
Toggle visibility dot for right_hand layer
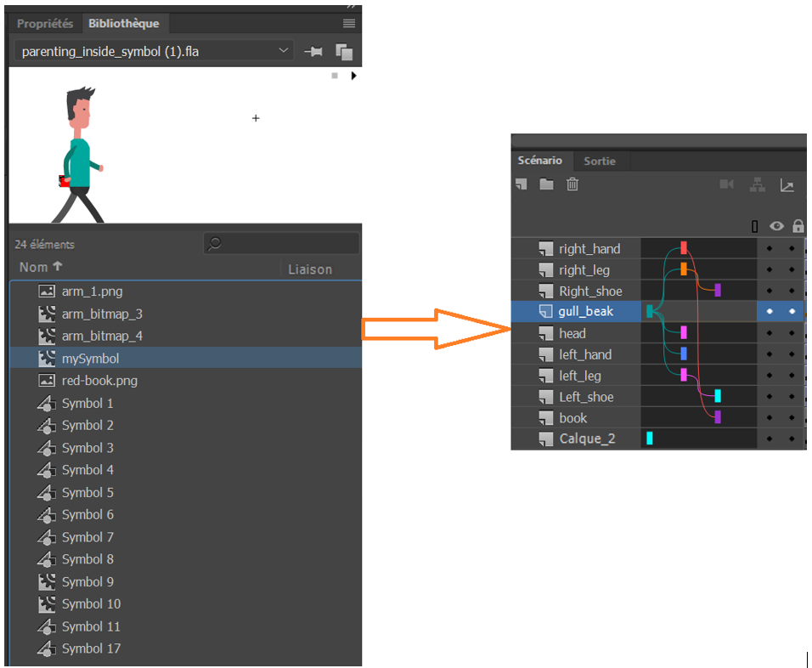click(770, 249)
